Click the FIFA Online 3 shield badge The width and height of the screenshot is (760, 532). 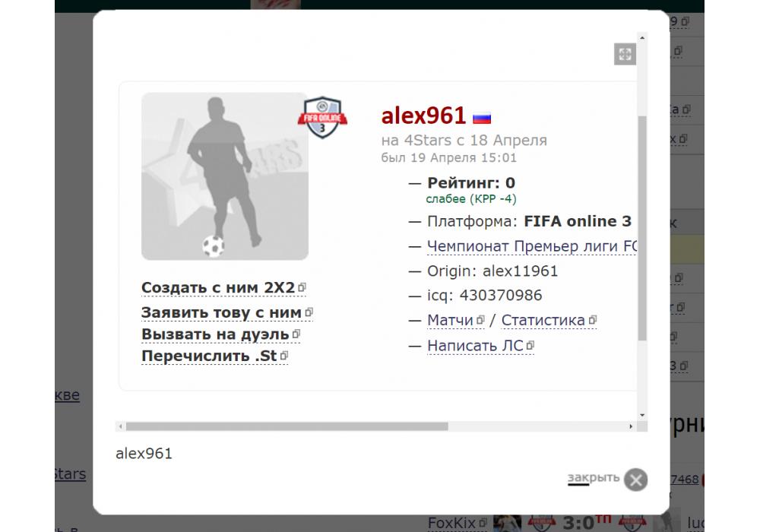[x=322, y=118]
